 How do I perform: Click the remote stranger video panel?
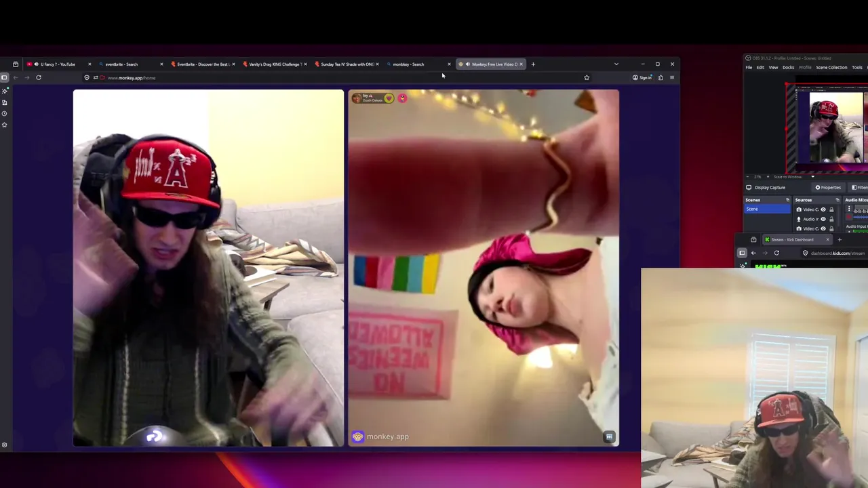click(x=484, y=268)
